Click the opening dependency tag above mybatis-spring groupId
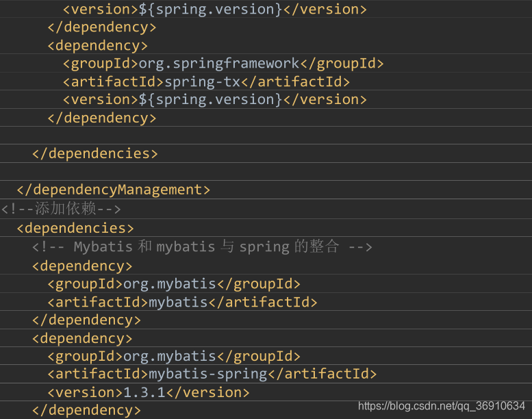This screenshot has width=532, height=419. [x=82, y=338]
